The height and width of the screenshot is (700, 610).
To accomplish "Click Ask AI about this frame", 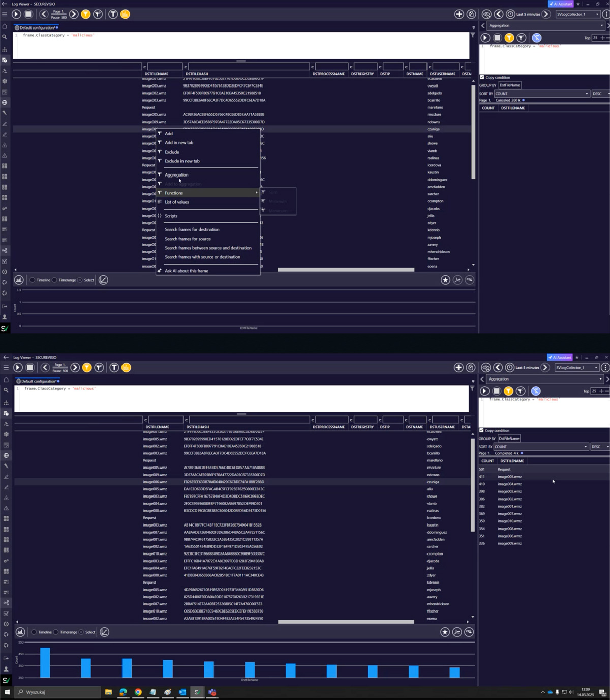I will 187,271.
